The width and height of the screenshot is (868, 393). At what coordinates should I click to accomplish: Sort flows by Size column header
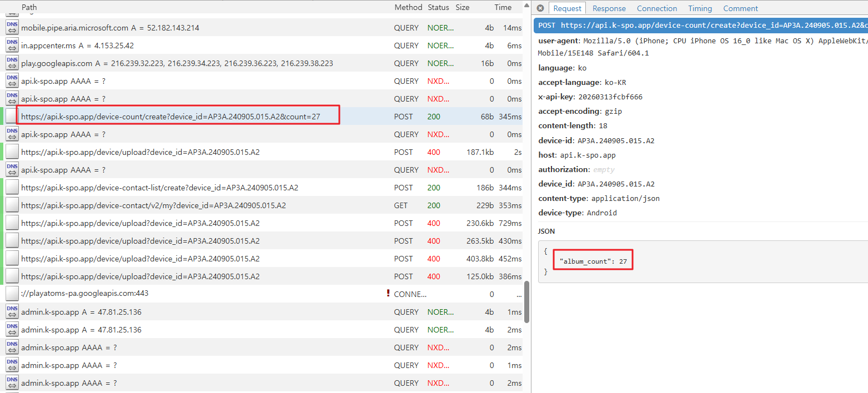[462, 7]
